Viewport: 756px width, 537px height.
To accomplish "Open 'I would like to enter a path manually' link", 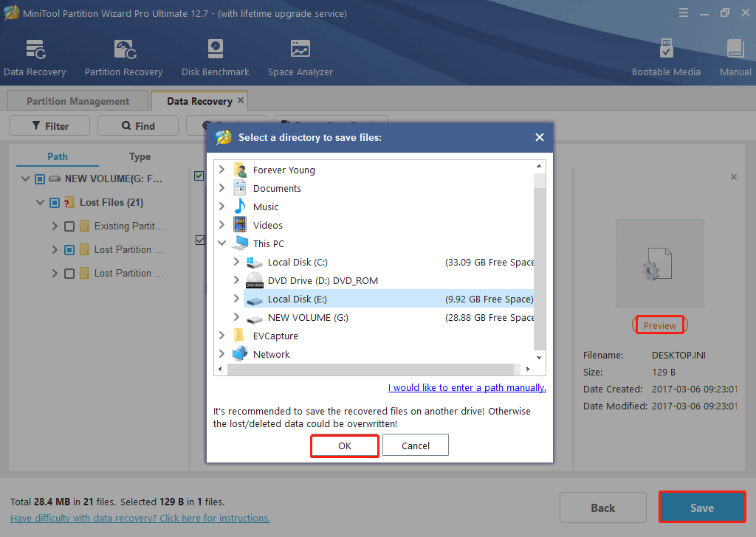I will coord(467,388).
